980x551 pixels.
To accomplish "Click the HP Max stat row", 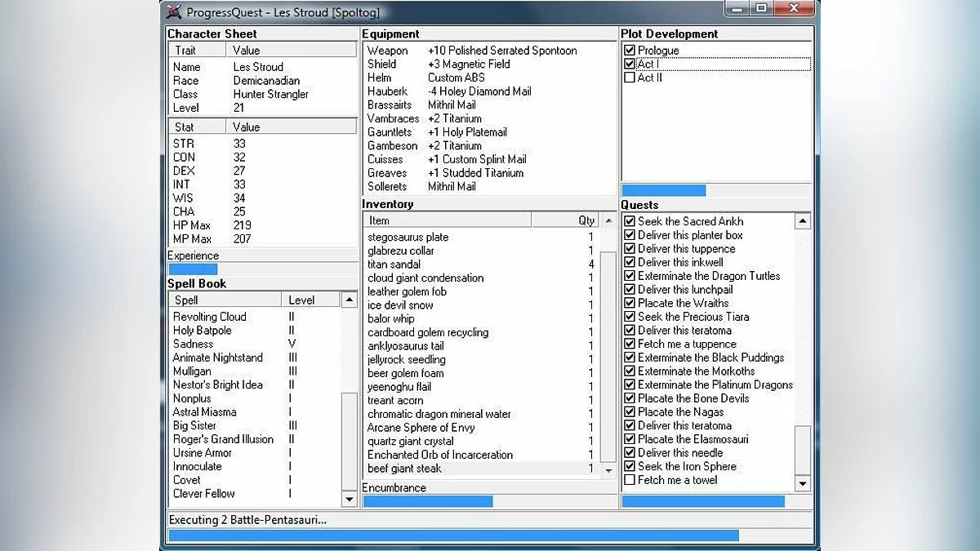I will coord(262,225).
